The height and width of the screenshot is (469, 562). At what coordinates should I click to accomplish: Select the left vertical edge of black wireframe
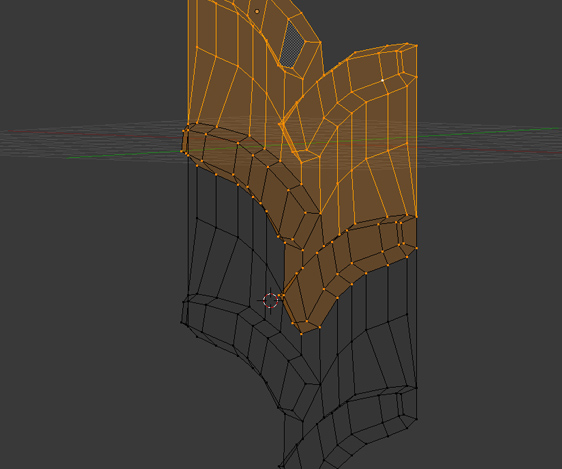pos(189,229)
